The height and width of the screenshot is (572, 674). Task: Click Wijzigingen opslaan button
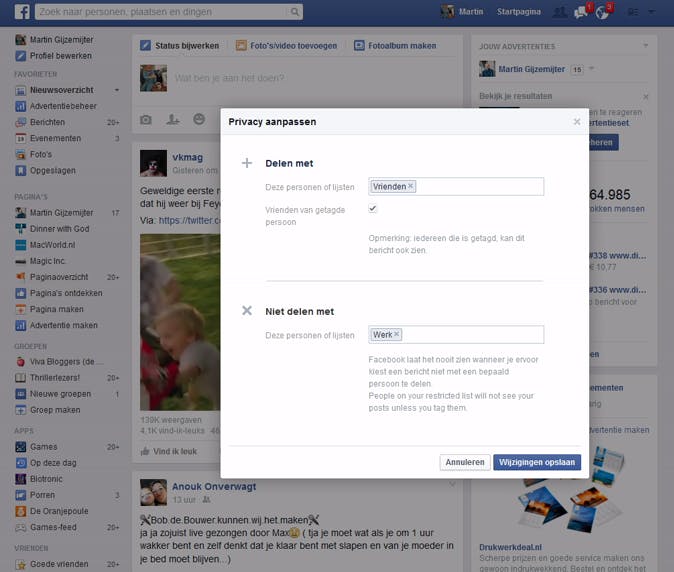pyautogui.click(x=537, y=462)
